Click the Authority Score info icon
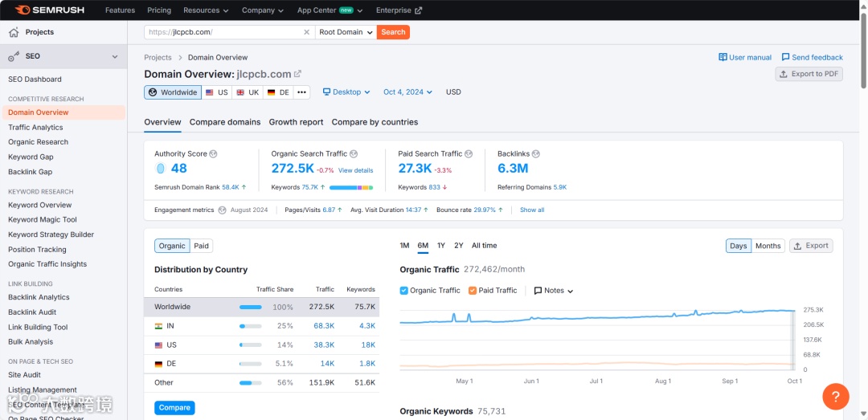 [x=213, y=154]
